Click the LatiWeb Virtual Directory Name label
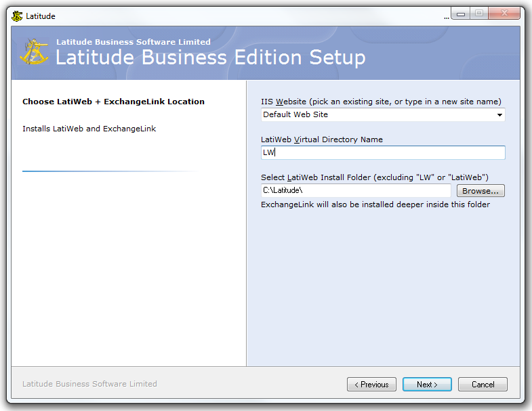532x411 pixels. click(x=322, y=139)
